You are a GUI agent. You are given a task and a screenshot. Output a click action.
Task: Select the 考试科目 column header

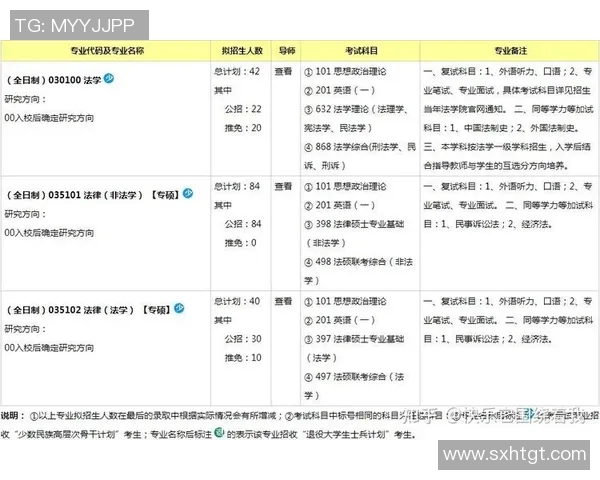point(361,51)
